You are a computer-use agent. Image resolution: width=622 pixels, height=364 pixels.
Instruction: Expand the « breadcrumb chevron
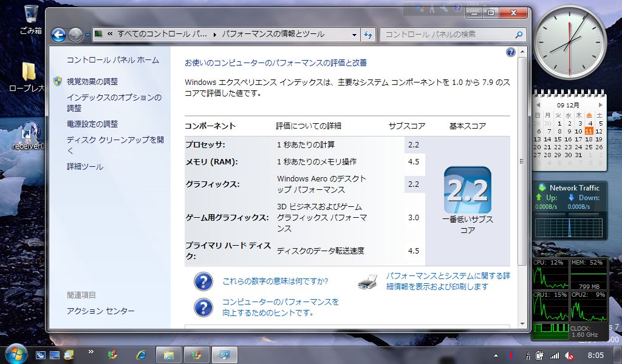pos(110,35)
